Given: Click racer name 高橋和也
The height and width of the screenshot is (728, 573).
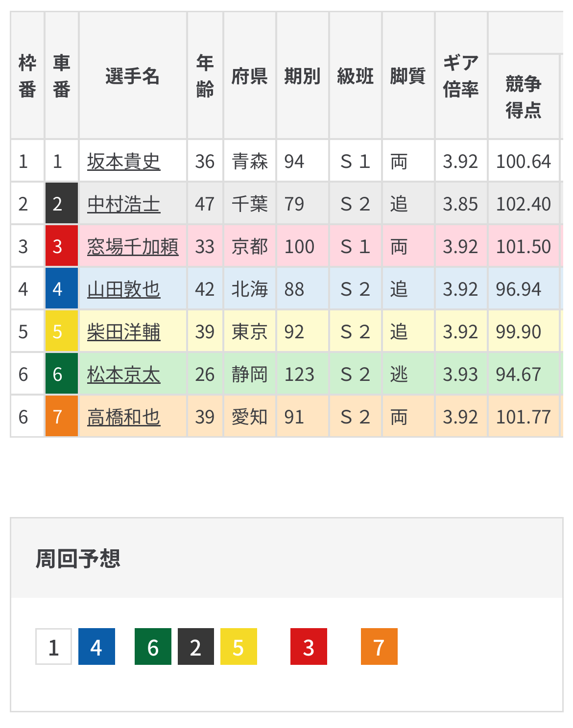Looking at the screenshot, I should 123,417.
